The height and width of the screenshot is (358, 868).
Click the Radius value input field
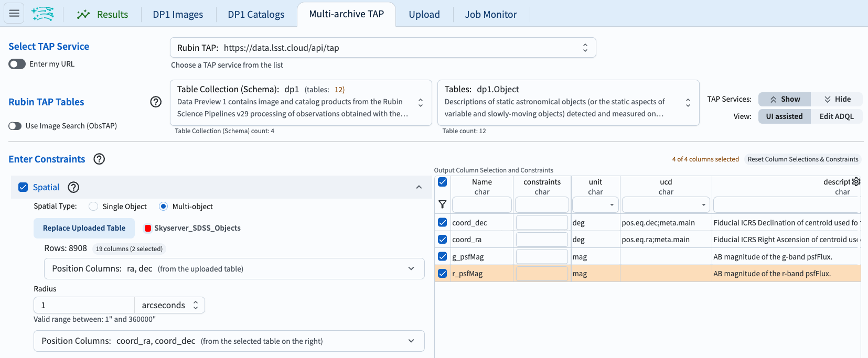coord(84,305)
